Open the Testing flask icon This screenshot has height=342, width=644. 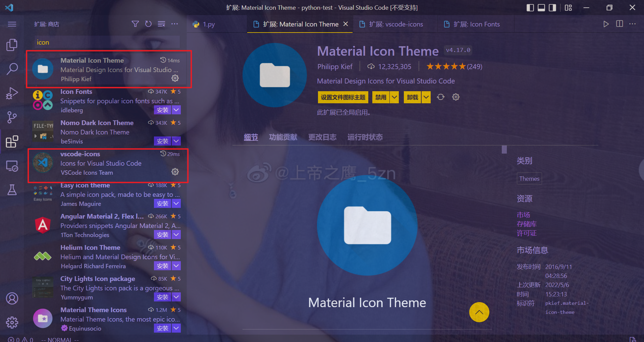[x=12, y=190]
